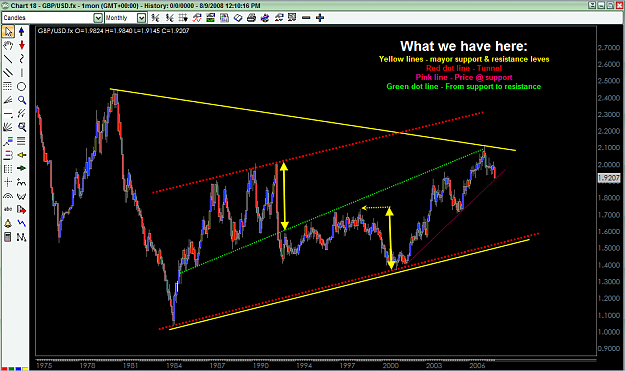Viewport: 625px width, 371px height.
Task: Select the vertical dotted time zones tool
Action: coord(8,168)
